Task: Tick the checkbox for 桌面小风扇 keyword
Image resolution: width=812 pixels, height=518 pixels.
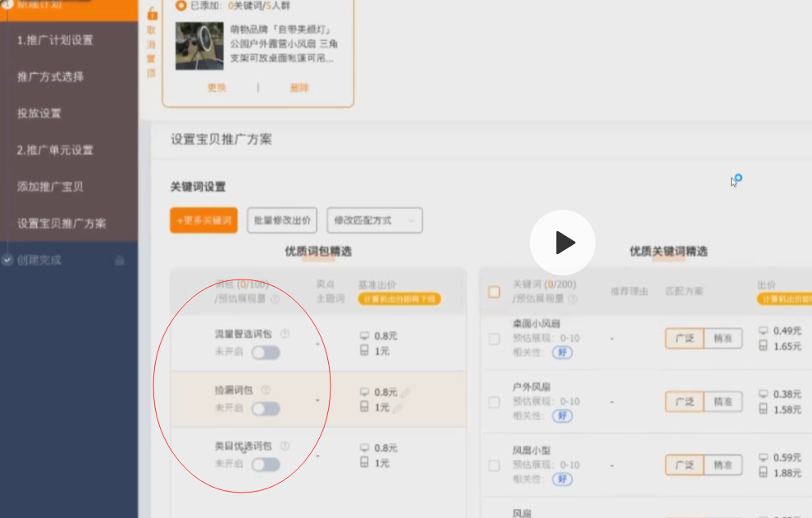Action: click(494, 339)
